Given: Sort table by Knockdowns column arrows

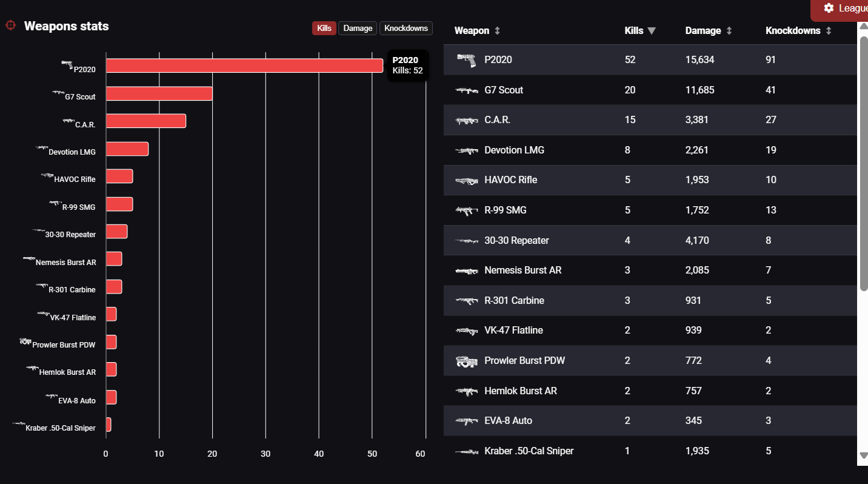Looking at the screenshot, I should 829,30.
